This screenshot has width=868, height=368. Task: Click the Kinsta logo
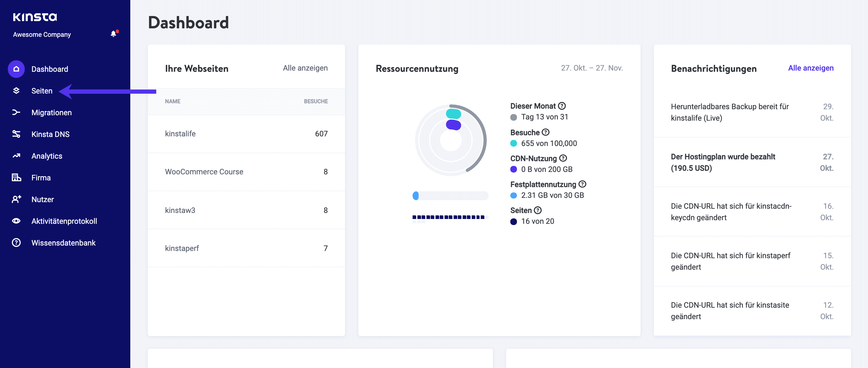[35, 17]
